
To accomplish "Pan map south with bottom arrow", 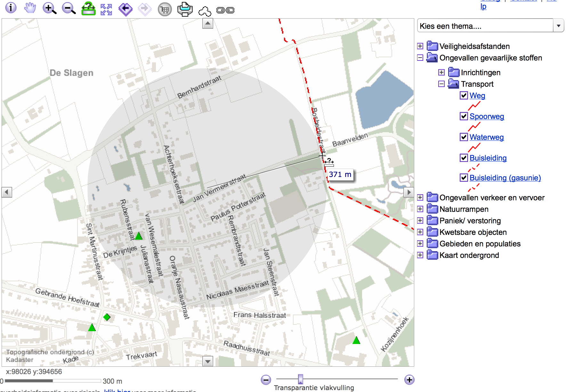I will click(x=208, y=362).
